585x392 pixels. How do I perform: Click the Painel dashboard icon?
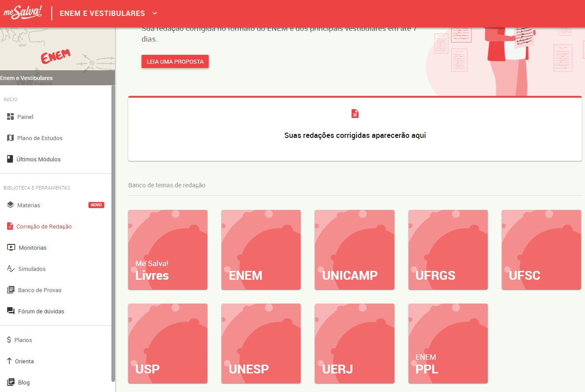pyautogui.click(x=10, y=117)
